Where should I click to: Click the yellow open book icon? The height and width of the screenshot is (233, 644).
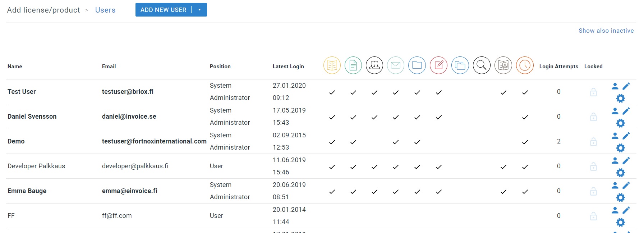332,65
